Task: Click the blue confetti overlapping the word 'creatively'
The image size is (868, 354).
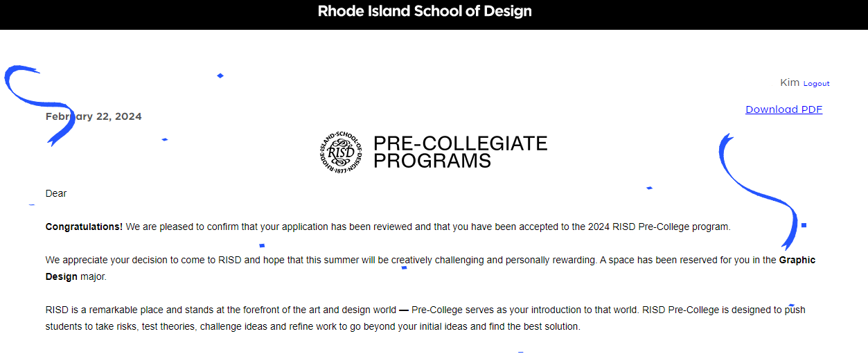Action: 404,267
